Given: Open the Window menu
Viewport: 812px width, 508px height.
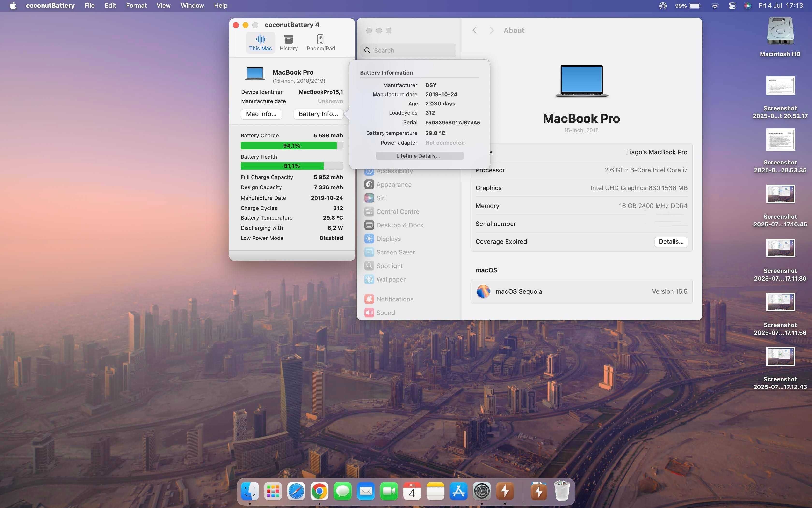Looking at the screenshot, I should (x=192, y=6).
